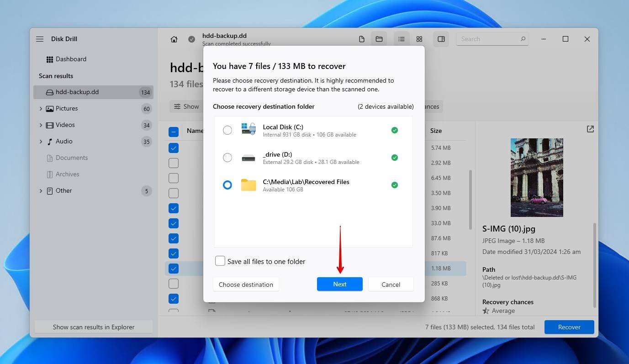Enable Save all files to one folder
629x364 pixels.
tap(220, 261)
